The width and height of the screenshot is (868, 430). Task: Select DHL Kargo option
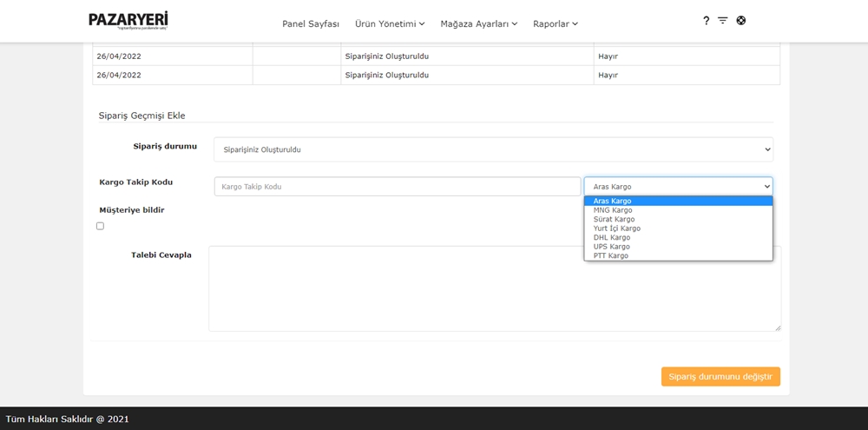pos(678,237)
